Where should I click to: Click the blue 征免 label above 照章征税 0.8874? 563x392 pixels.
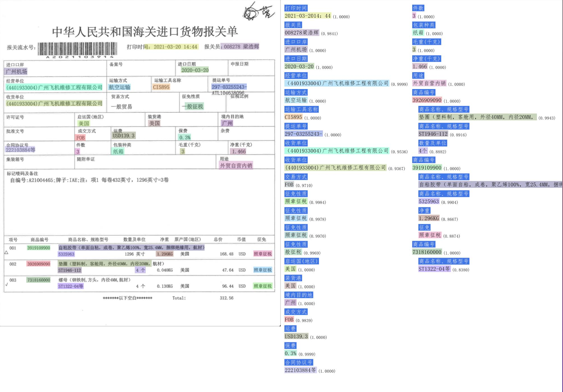(424, 228)
